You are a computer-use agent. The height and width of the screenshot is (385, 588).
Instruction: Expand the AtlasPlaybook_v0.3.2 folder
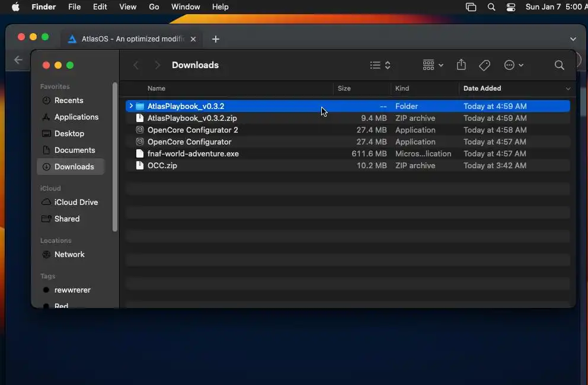(131, 106)
